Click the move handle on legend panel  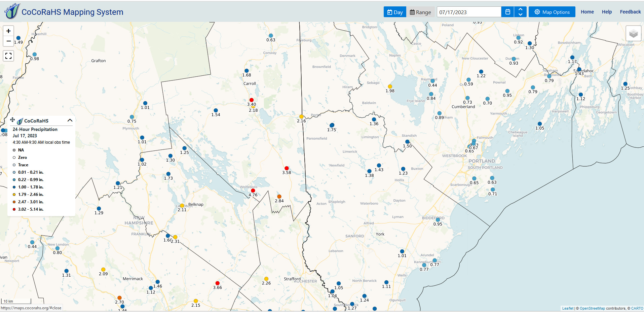pos(12,120)
